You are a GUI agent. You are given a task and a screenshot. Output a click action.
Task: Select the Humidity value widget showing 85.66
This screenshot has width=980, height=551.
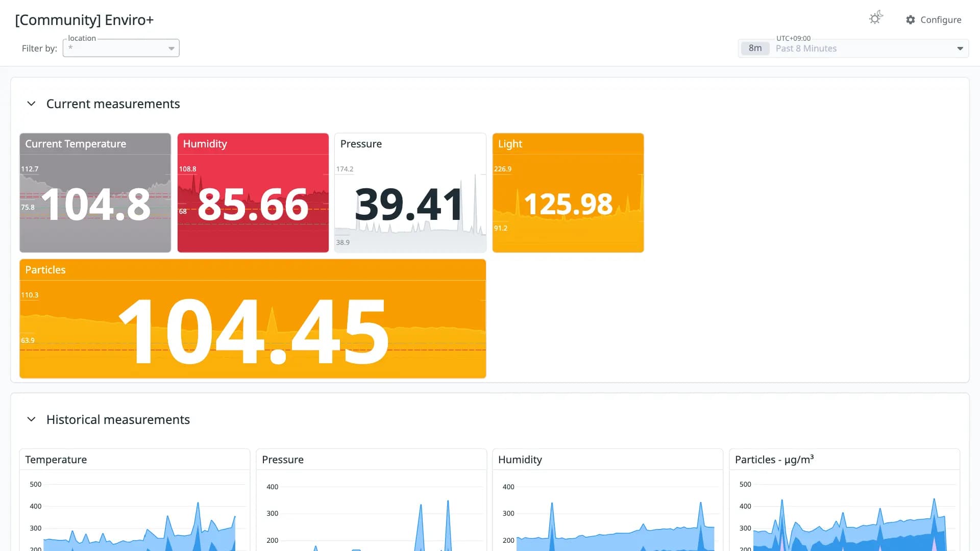point(253,193)
